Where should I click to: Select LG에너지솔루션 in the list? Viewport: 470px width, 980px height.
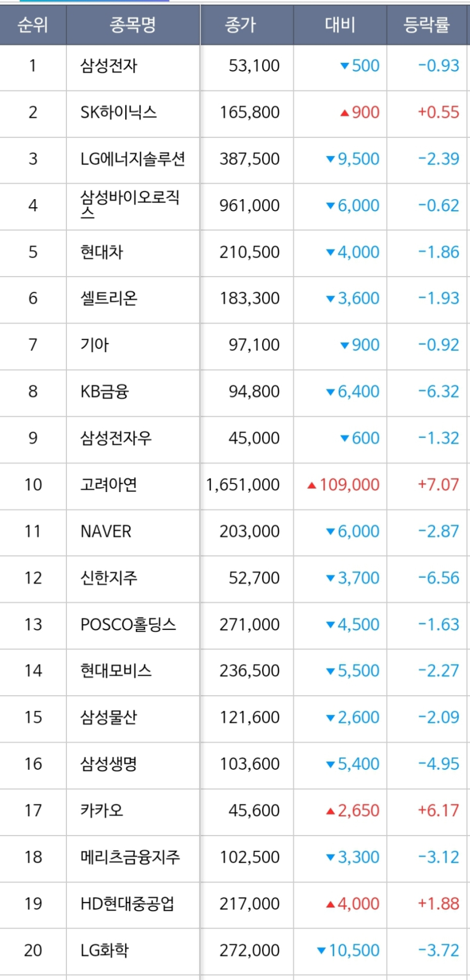pyautogui.click(x=133, y=159)
